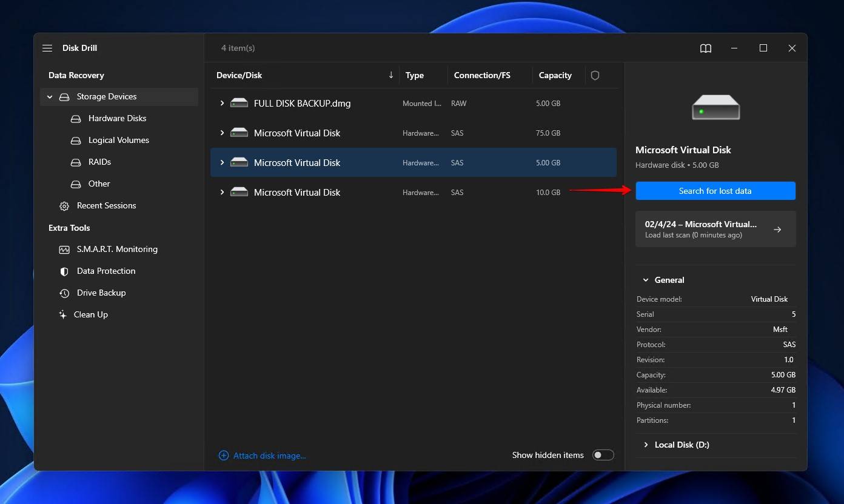The width and height of the screenshot is (844, 504).
Task: Click the Device model Virtual Disk value
Action: coord(769,299)
